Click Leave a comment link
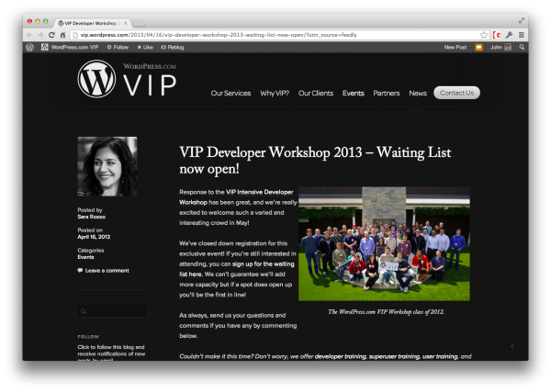 (x=107, y=271)
